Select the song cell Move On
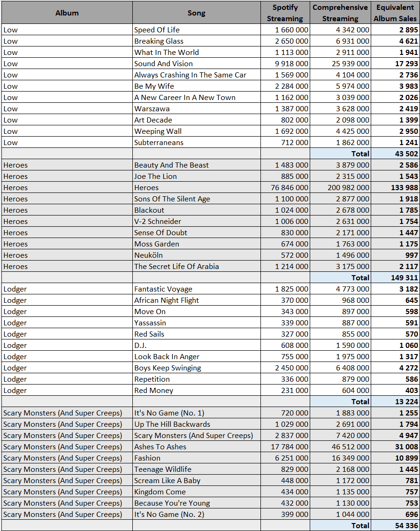Screen dimensions: 420x531 tap(197, 311)
